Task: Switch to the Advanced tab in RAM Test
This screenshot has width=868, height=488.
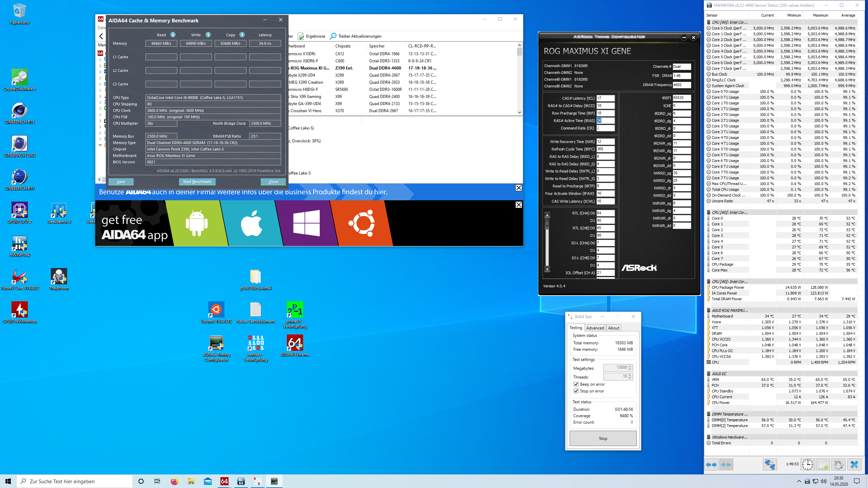Action: click(x=595, y=328)
